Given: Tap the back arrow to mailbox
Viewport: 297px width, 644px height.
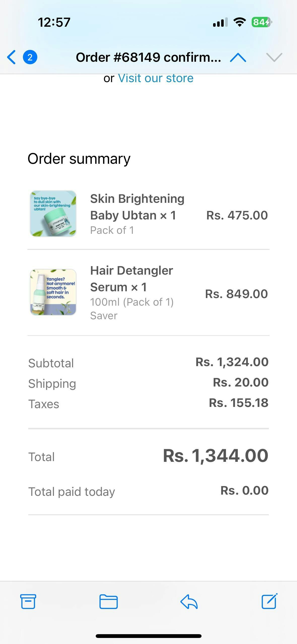Looking at the screenshot, I should pyautogui.click(x=12, y=57).
